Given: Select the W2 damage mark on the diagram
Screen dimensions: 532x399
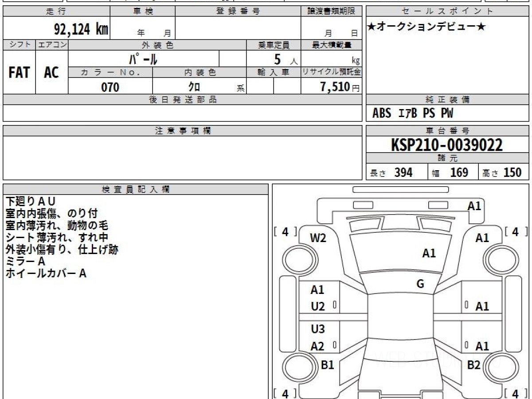Looking at the screenshot, I should click(x=318, y=238).
